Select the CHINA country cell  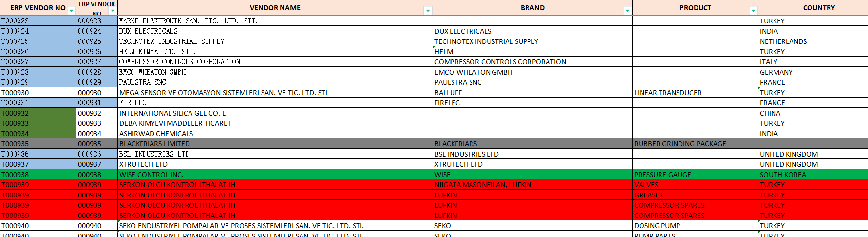pos(813,113)
